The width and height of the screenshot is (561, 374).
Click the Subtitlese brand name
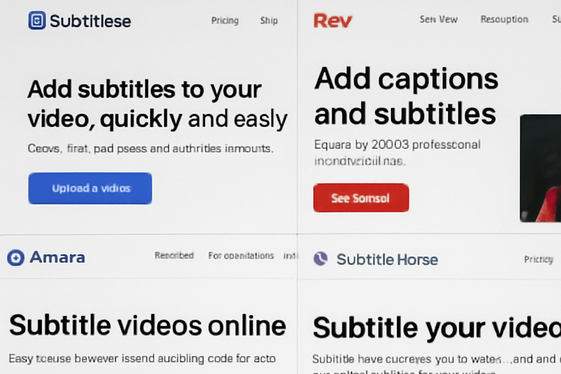coord(90,21)
